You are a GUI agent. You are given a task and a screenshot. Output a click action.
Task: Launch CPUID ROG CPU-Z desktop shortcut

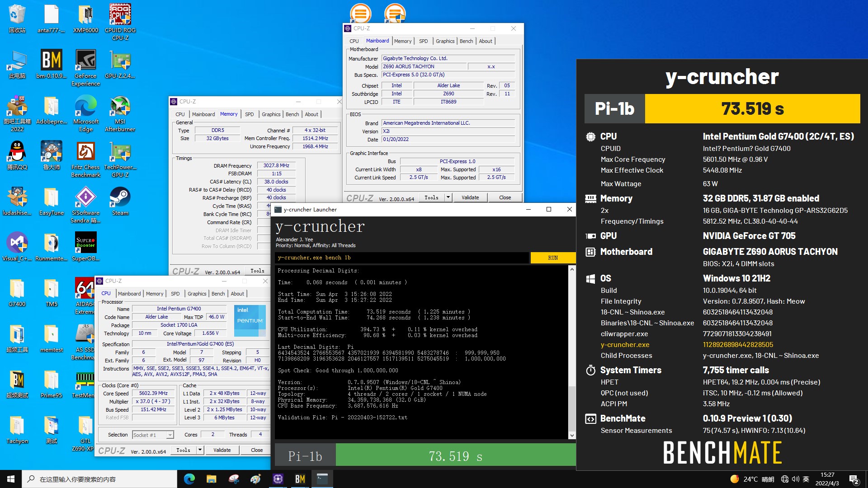pos(120,22)
